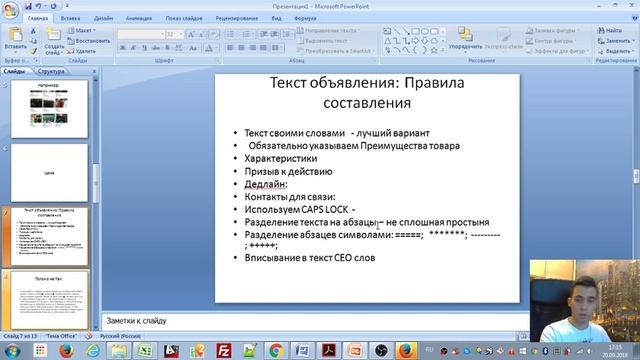The width and height of the screenshot is (640, 360).
Task: Select the oval shape
Action: [425, 31]
